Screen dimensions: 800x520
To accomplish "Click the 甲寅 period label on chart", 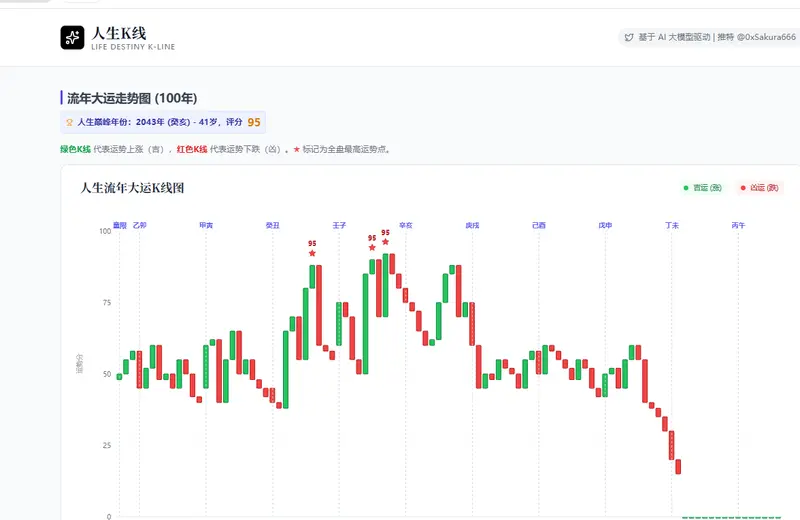I will (x=206, y=226).
